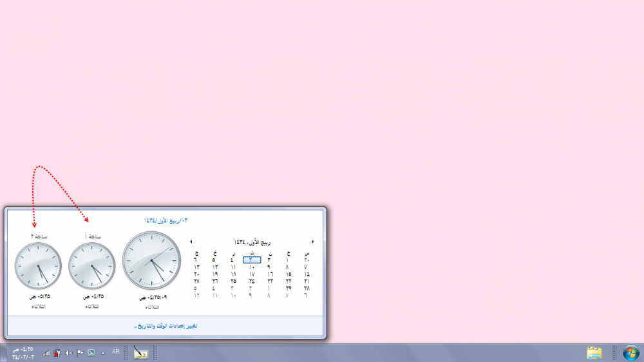Go to next month with right calendar arrow
This screenshot has width=644, height=362.
(313, 242)
